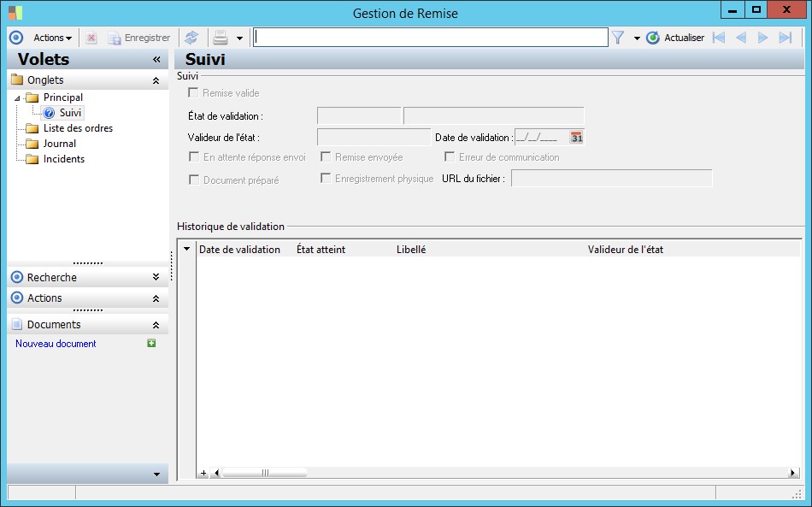812x507 pixels.
Task: Open the Actions toolbar dropdown menu
Action: point(52,38)
